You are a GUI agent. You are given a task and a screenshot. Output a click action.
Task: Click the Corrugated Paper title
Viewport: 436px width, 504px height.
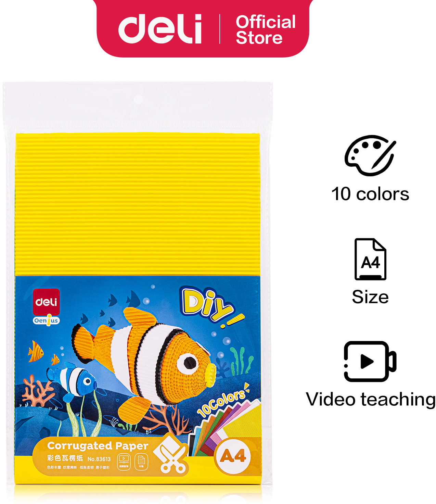pos(98,446)
